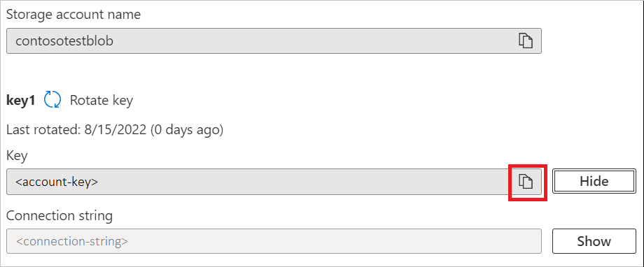The image size is (644, 267).
Task: Select the Rotate key text link
Action: coord(101,100)
